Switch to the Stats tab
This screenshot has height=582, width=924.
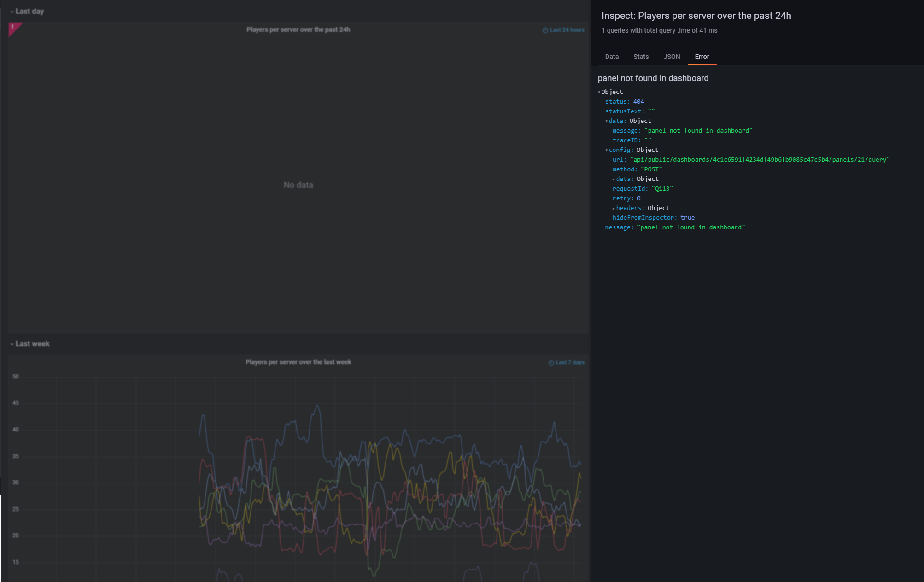pyautogui.click(x=640, y=57)
